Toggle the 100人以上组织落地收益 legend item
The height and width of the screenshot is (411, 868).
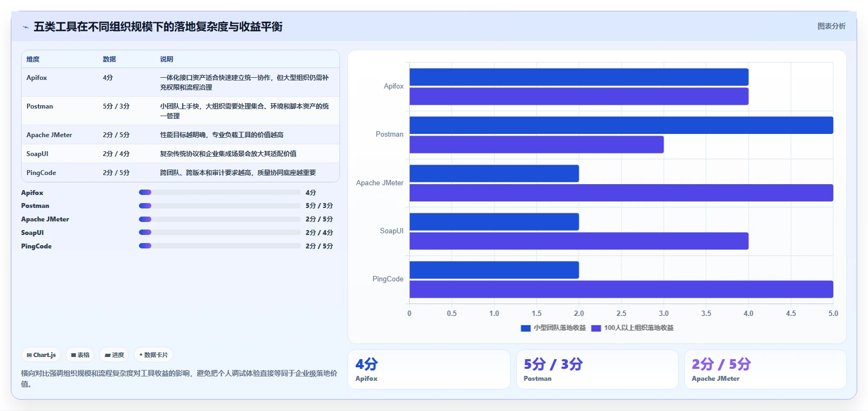632,328
